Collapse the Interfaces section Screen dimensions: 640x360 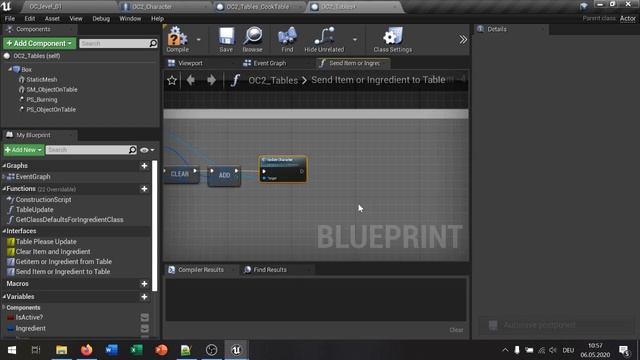(4, 231)
